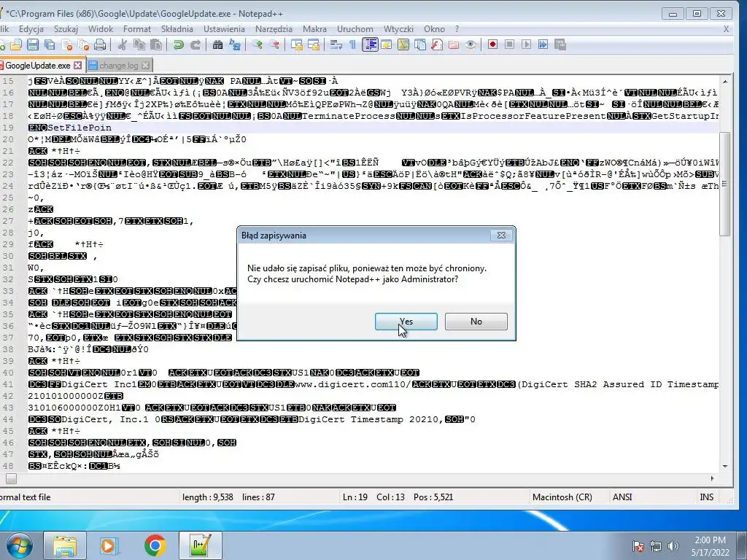Click the Document Map toolbar icon
747x560 pixels.
click(403, 44)
